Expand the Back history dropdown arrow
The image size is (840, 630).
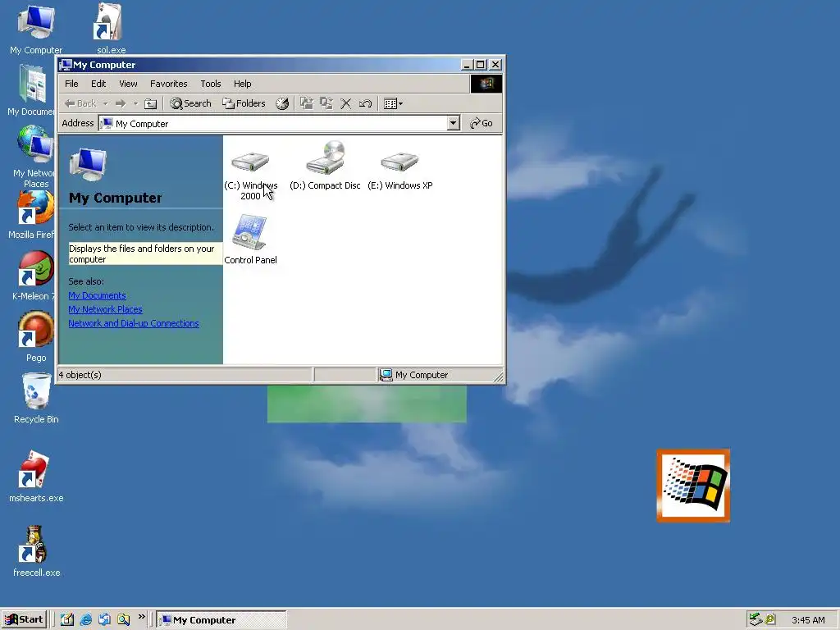pyautogui.click(x=106, y=103)
